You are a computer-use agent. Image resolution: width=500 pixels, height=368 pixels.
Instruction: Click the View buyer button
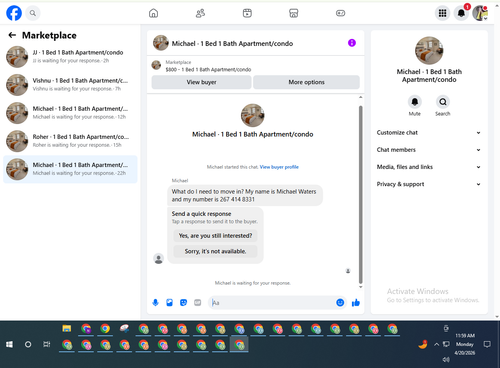201,82
